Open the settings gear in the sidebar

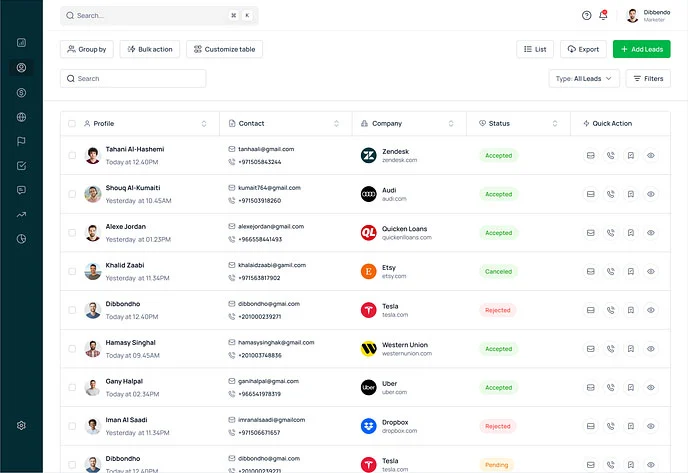click(21, 425)
